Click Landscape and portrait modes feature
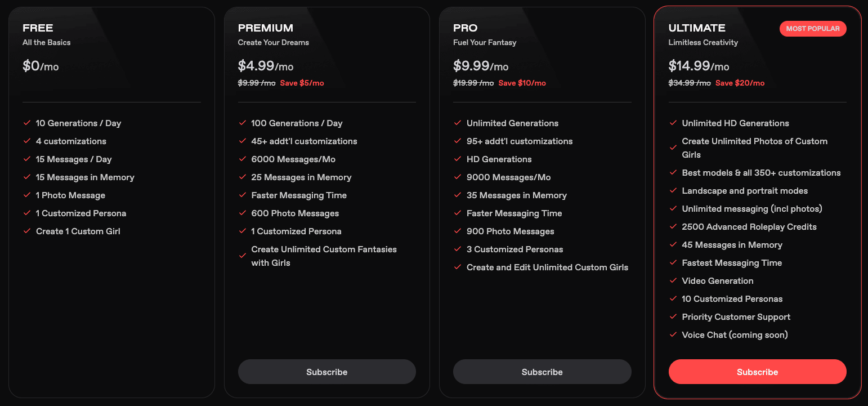 click(x=744, y=191)
